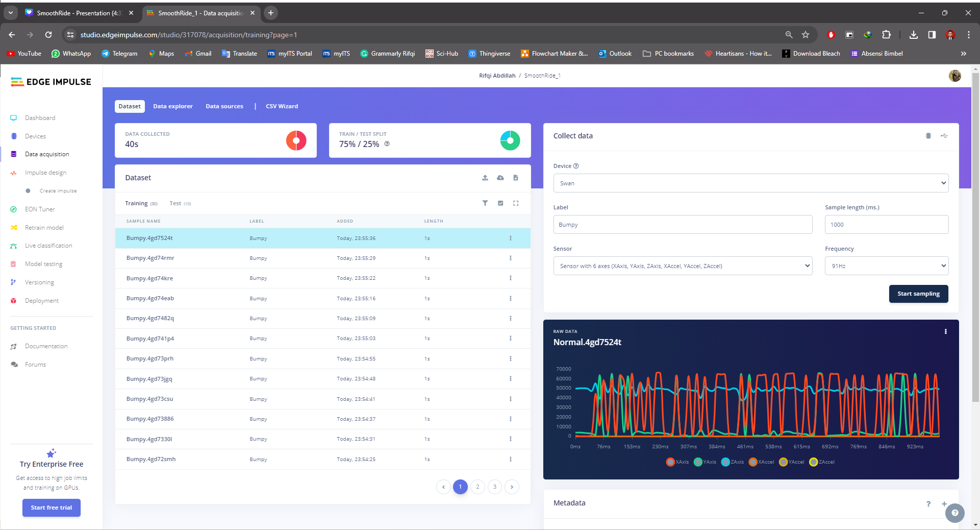Click the device icon in Collect data header
This screenshot has height=530, width=980.
click(928, 136)
